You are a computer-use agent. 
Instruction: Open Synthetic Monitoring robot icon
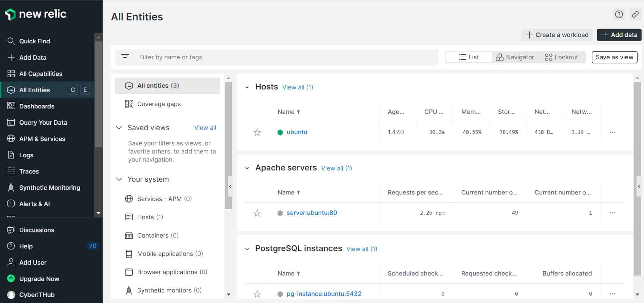coord(11,187)
